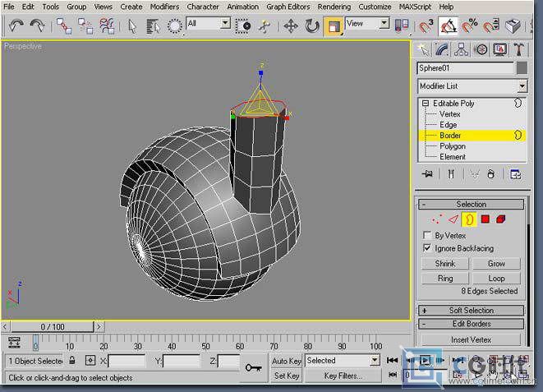Select Element sub-object in modifier stack

453,157
